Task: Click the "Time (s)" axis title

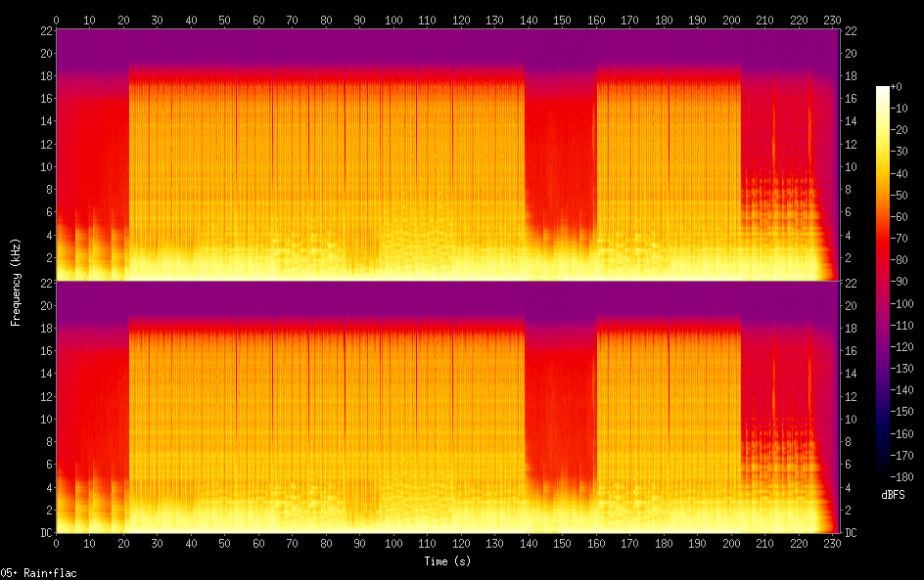Action: (x=447, y=561)
